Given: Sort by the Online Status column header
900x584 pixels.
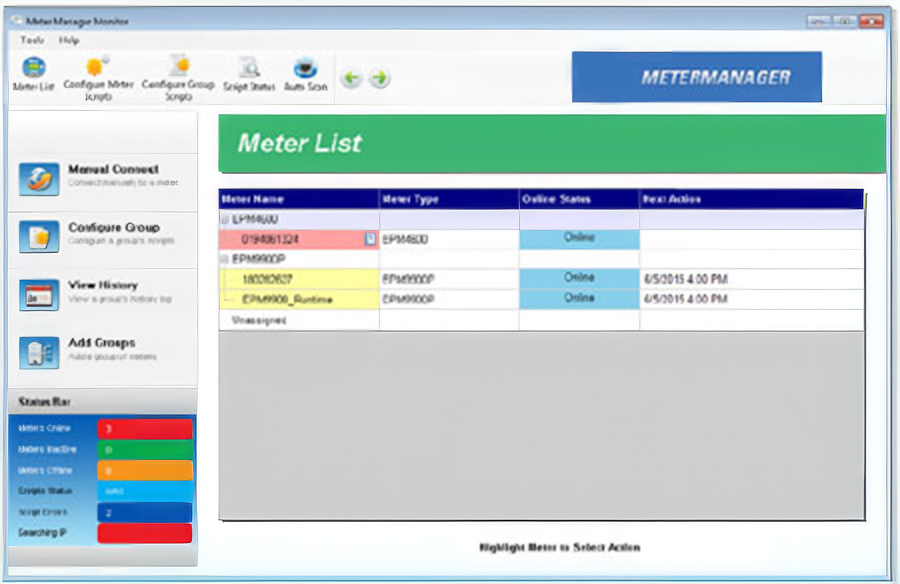Looking at the screenshot, I should [580, 199].
